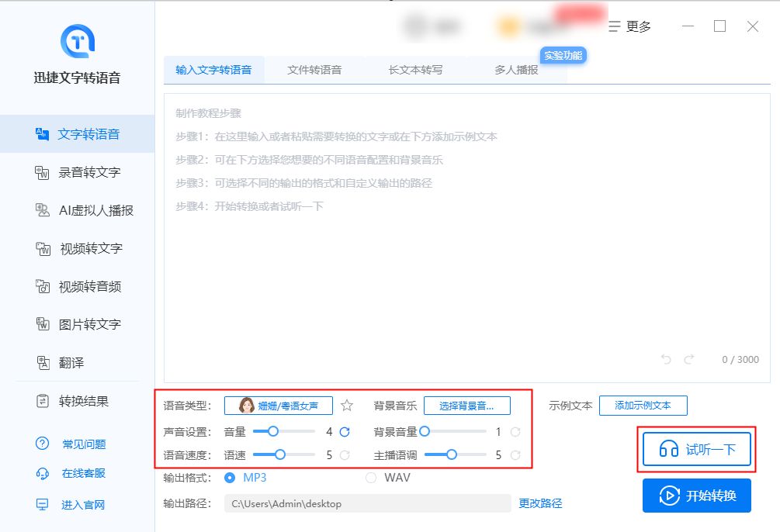The width and height of the screenshot is (780, 532).
Task: Switch to the 长文本转写 tab
Action: (x=415, y=70)
